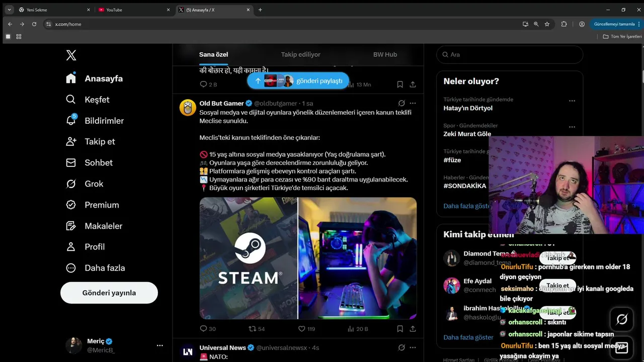Switch to BW Hub tab

coord(385,54)
